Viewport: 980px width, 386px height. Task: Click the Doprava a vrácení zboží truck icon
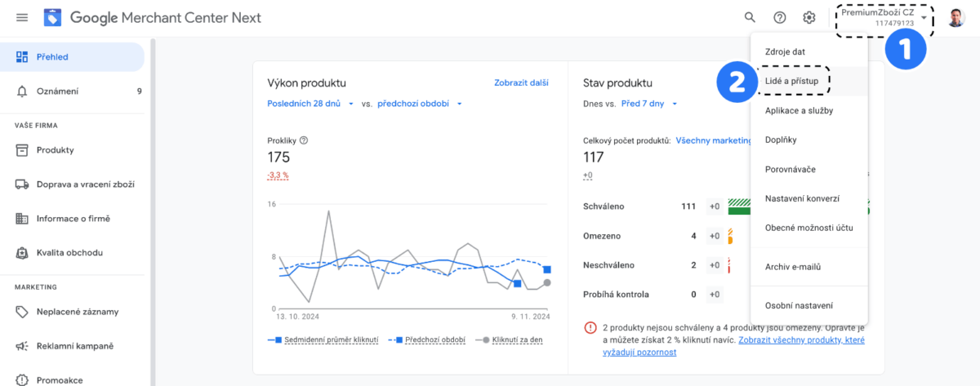22,184
